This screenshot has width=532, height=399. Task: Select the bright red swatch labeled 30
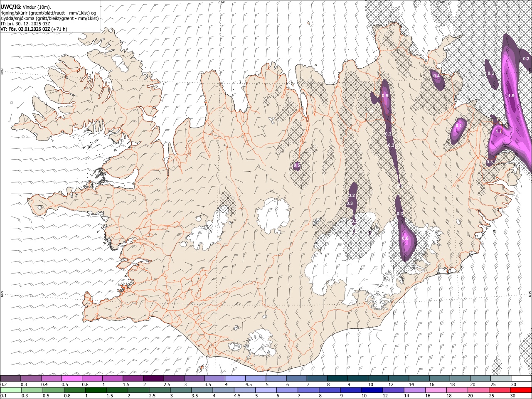pyautogui.click(x=521, y=390)
